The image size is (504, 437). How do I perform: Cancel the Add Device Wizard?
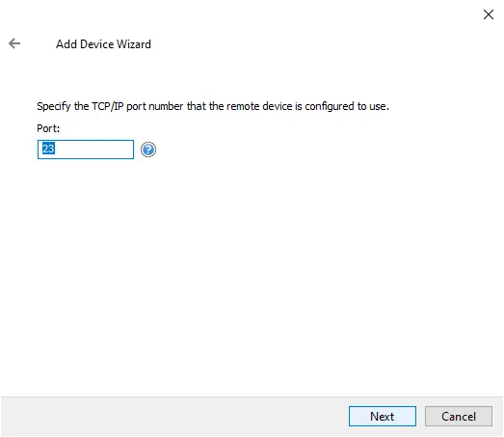coord(459,416)
